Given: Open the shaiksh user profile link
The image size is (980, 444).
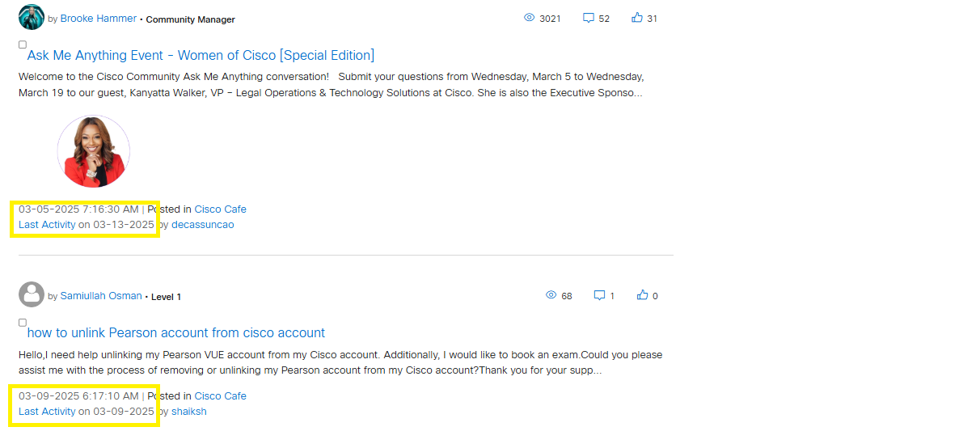Looking at the screenshot, I should tap(189, 411).
